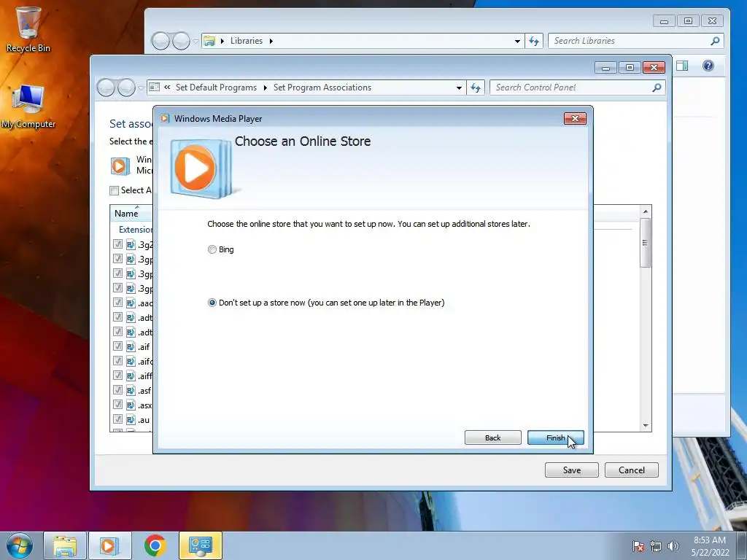Viewport: 747px width, 560px height.
Task: Click the refresh button in the Libraries window
Action: pos(534,41)
